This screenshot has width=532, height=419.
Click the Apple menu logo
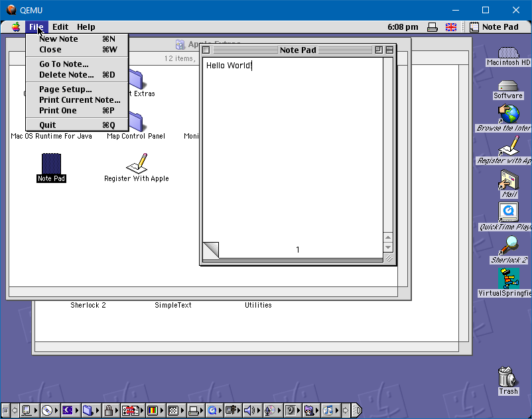point(15,27)
